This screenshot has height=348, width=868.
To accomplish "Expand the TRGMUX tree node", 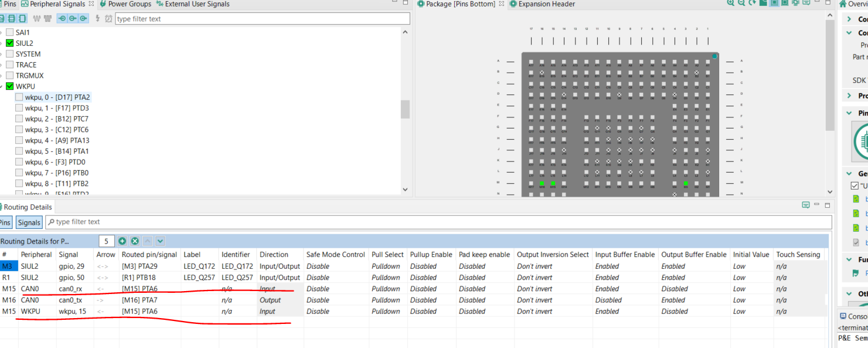I will point(3,75).
